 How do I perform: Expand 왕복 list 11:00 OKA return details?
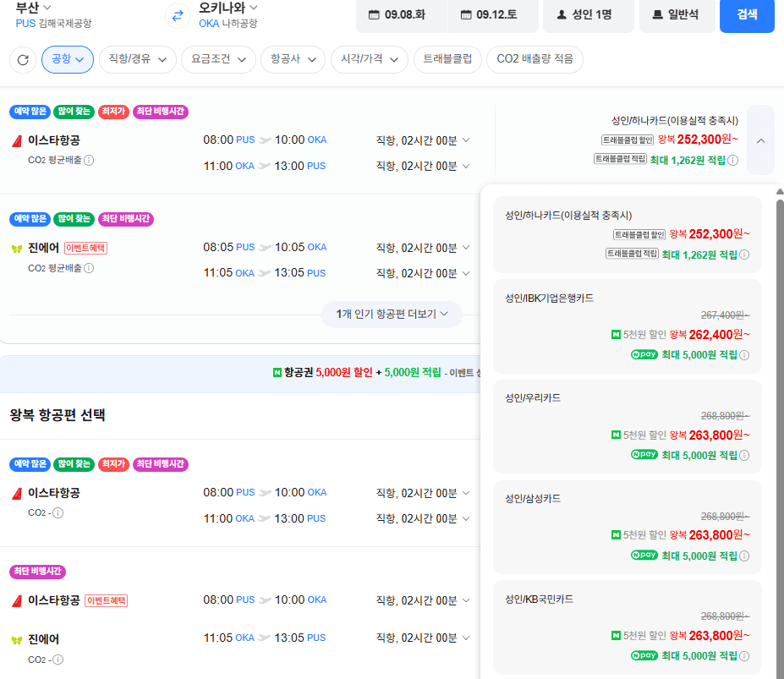tap(466, 518)
